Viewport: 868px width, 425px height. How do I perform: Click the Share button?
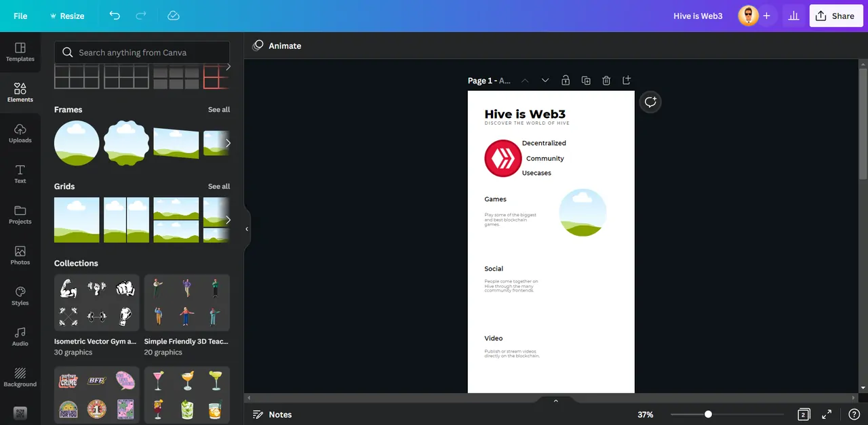coord(835,16)
